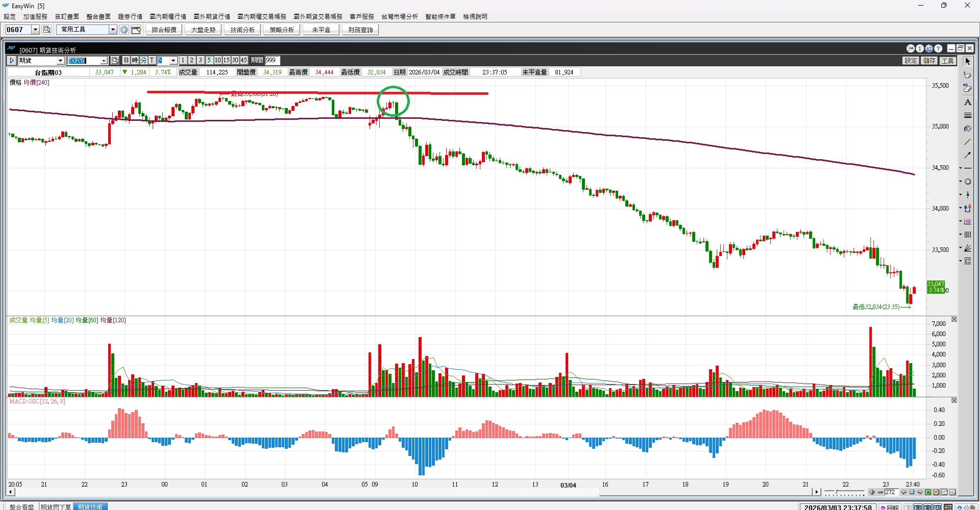Select the text annotation 'A' drawing tool
Screen dimensions: 980x510
(x=967, y=102)
